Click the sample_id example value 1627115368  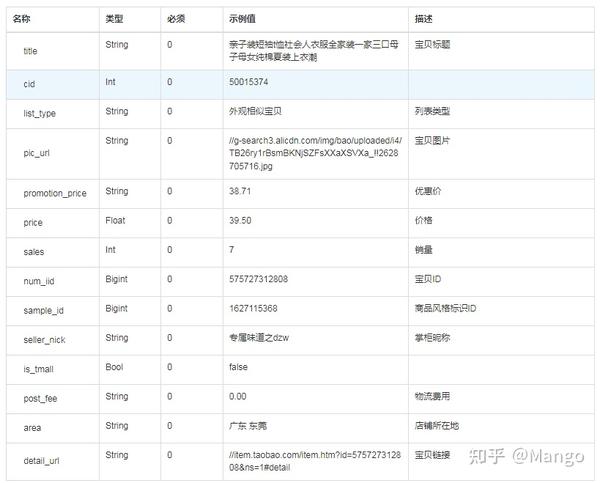pyautogui.click(x=253, y=308)
